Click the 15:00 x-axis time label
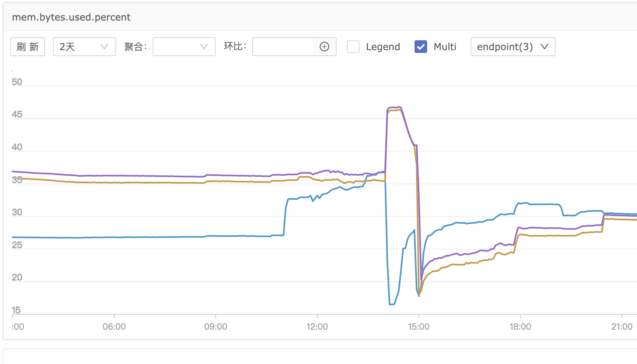Image resolution: width=637 pixels, height=364 pixels. (419, 327)
